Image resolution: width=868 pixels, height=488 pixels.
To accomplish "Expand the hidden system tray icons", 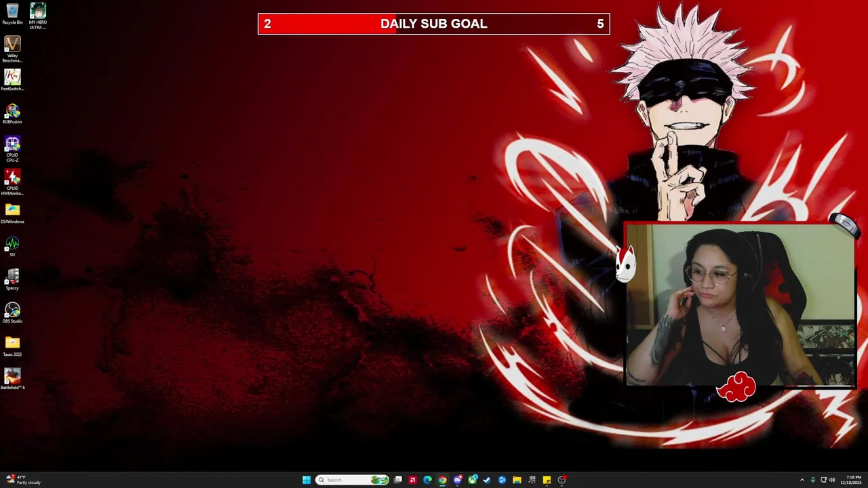I will [x=802, y=480].
